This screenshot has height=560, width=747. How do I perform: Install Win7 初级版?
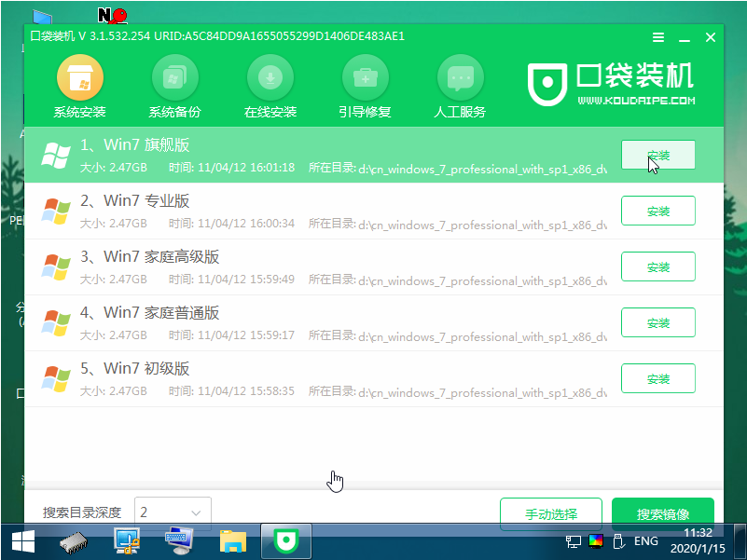657,378
